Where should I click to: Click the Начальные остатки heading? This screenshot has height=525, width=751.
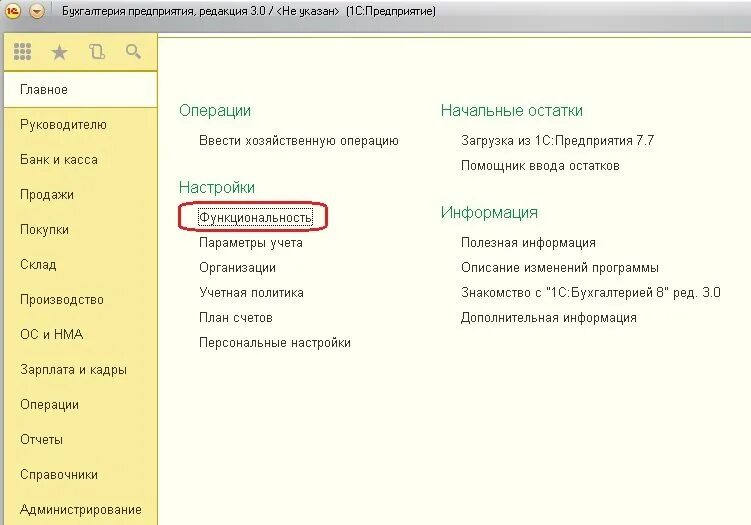(512, 111)
